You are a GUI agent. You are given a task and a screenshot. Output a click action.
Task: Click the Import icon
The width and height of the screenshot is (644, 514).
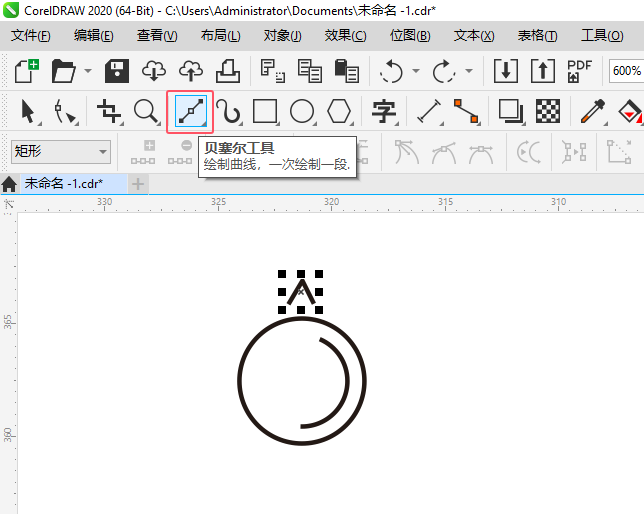(506, 71)
